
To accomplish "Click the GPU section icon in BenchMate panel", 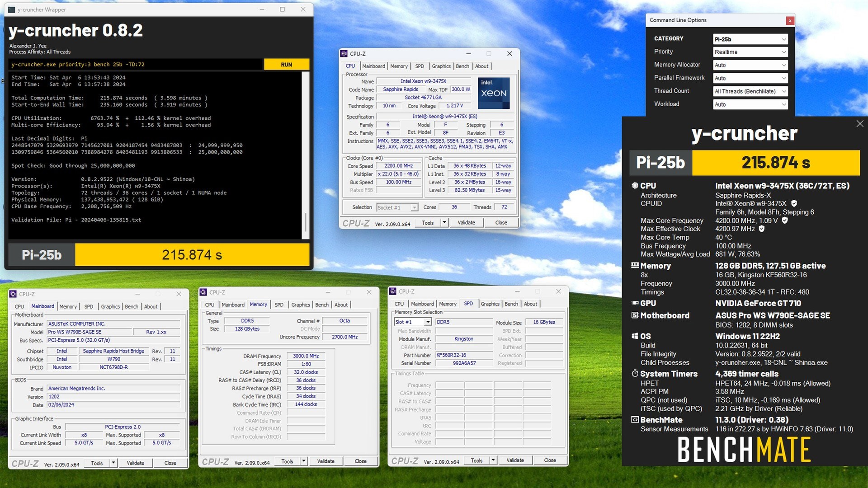I will pos(635,303).
